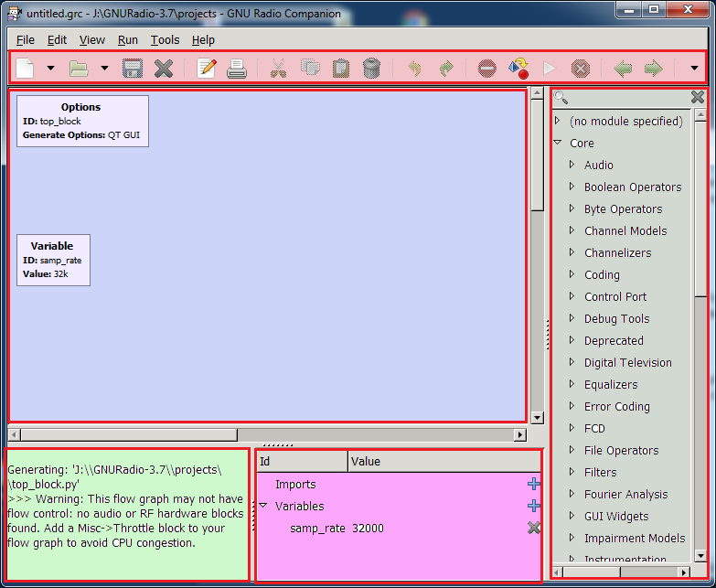Click the green left arrow toolbar icon

[x=623, y=69]
